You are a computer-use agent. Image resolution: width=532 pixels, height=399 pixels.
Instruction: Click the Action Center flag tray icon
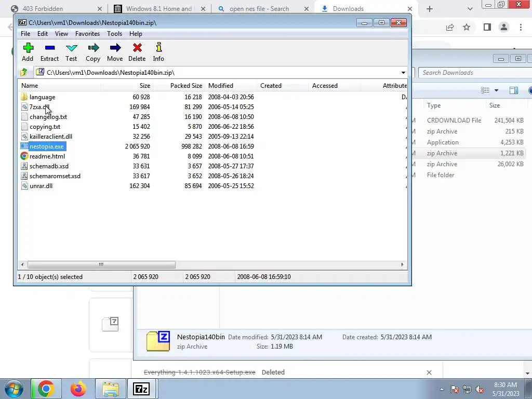point(455,389)
